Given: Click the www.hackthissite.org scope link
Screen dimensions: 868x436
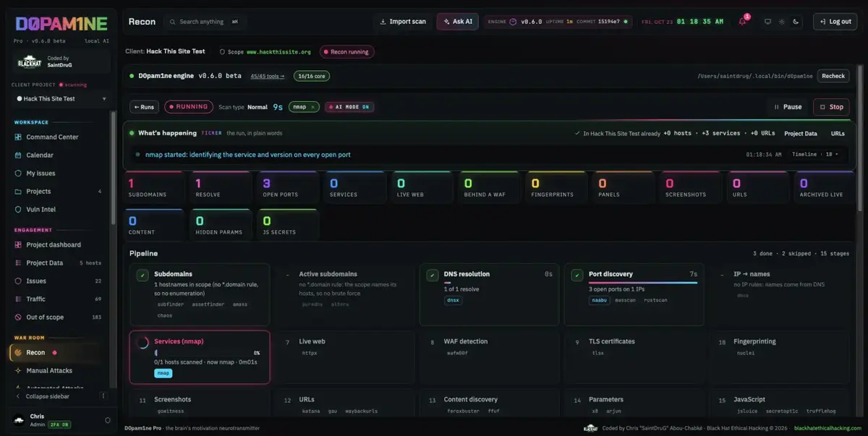Looking at the screenshot, I should (x=278, y=52).
